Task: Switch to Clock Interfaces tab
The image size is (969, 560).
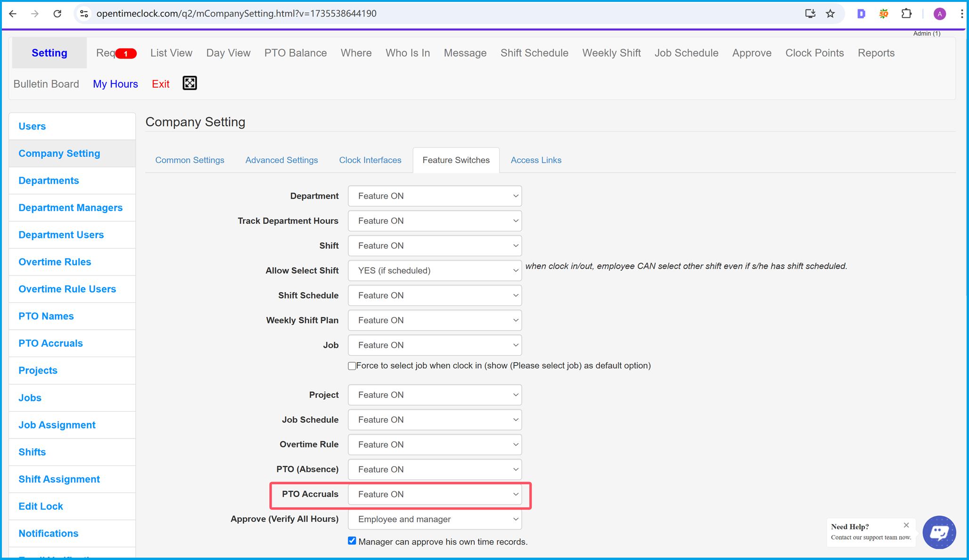Action: (x=370, y=160)
